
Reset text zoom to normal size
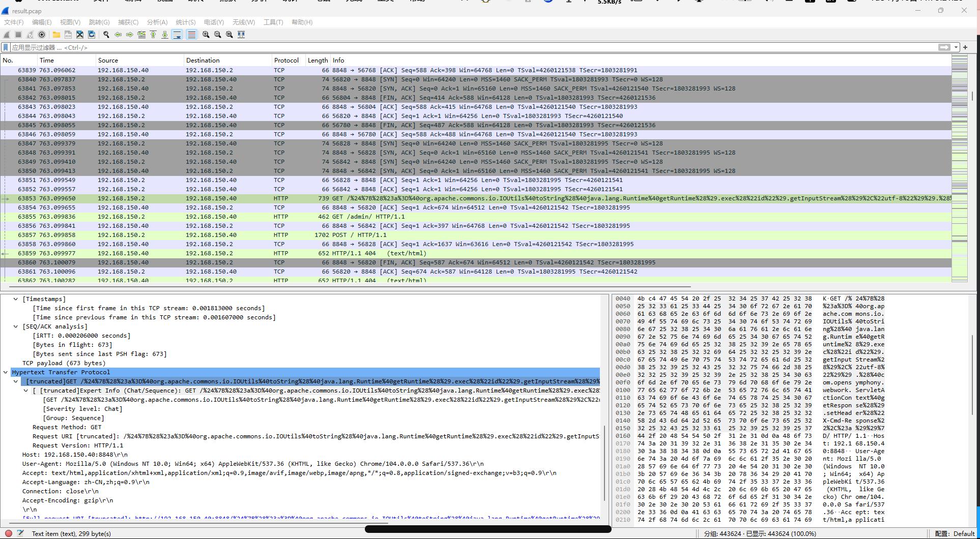(229, 35)
